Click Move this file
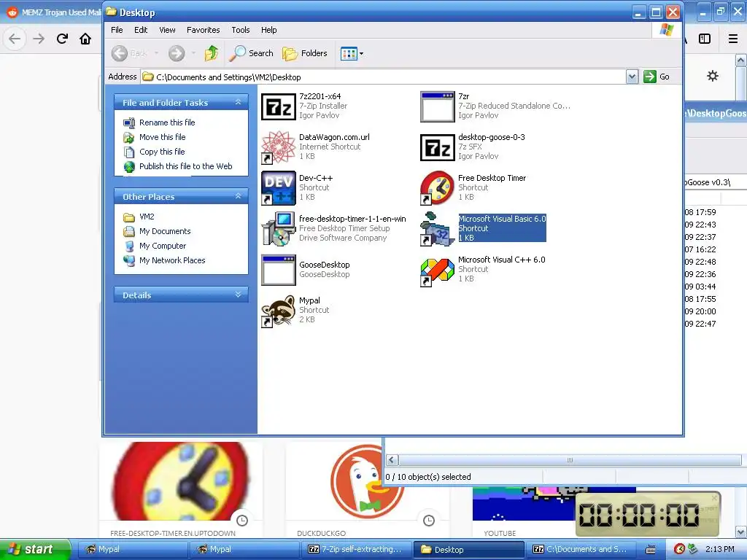The height and width of the screenshot is (560, 747). 155,137
